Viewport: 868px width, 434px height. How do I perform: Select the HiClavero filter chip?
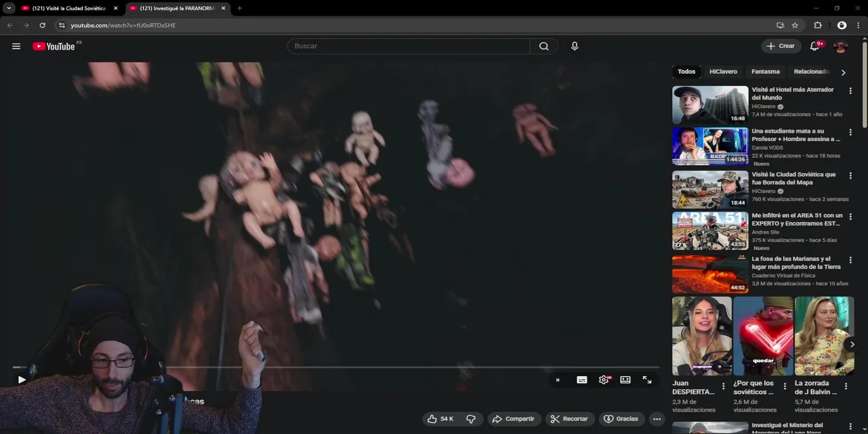click(723, 72)
